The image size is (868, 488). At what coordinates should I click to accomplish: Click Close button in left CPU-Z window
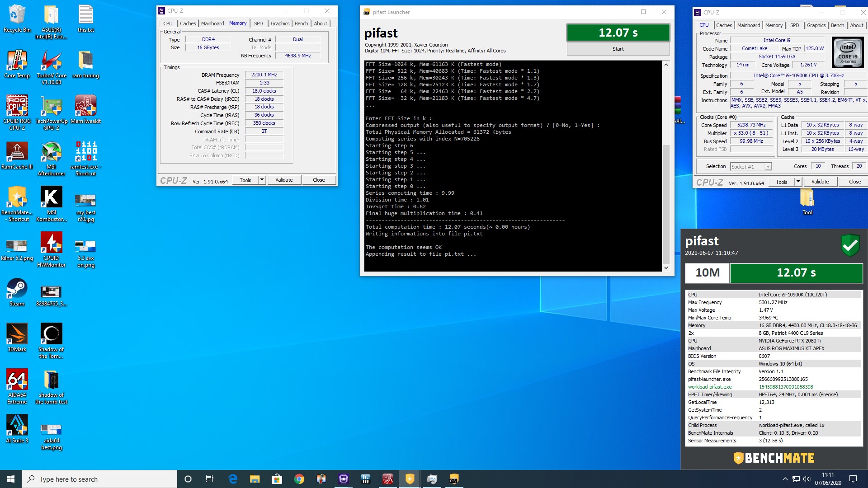[319, 180]
